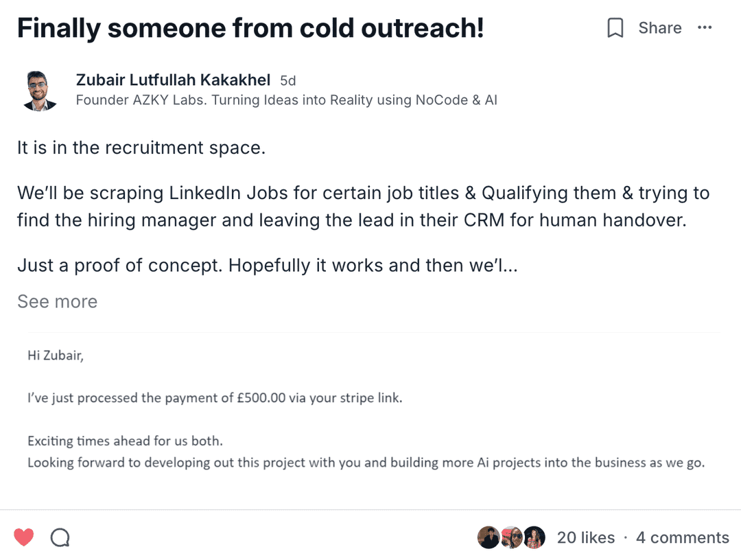
Task: View the 4 comments
Action: coord(682,537)
